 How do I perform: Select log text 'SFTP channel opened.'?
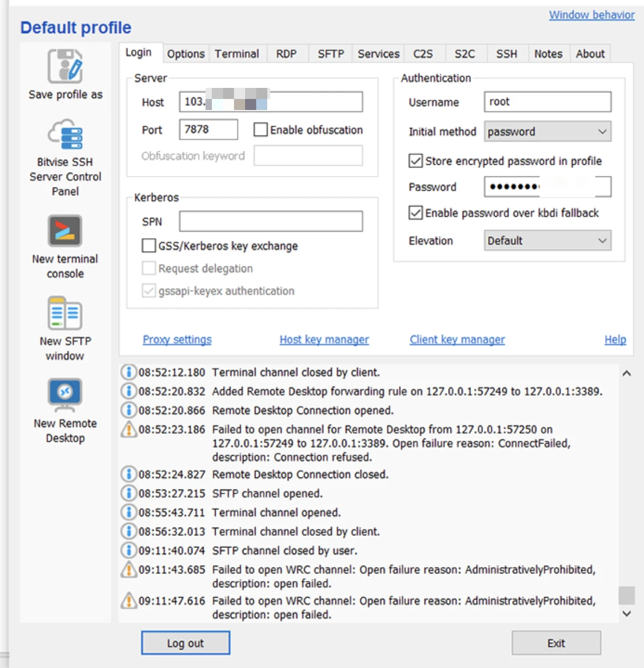(x=267, y=493)
